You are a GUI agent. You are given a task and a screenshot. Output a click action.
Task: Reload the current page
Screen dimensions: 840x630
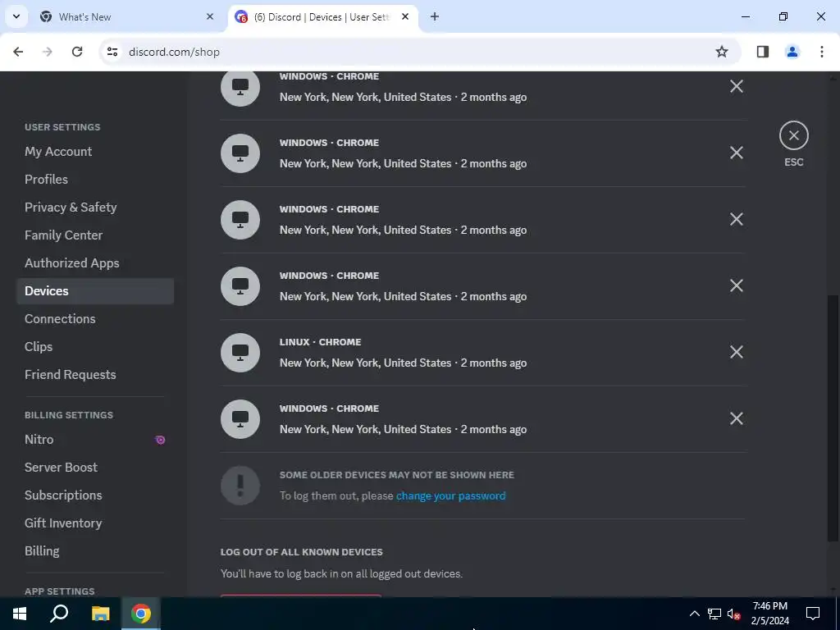point(77,52)
